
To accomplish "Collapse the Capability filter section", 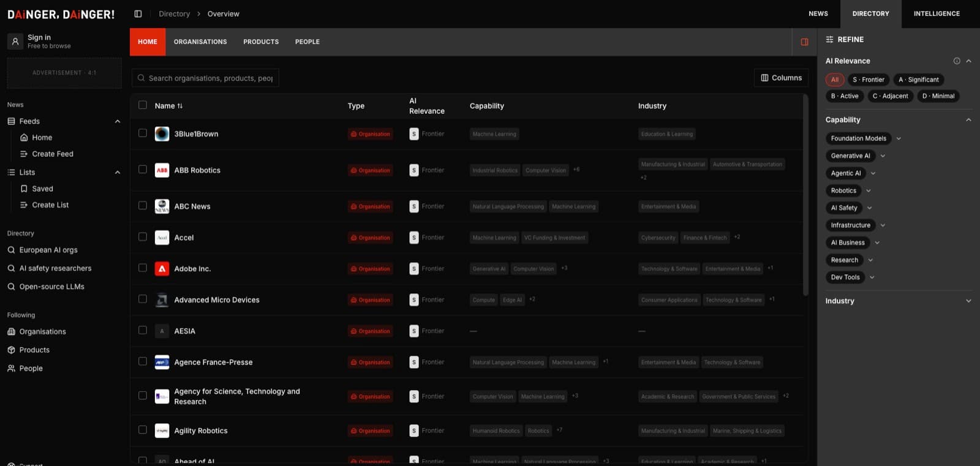I will 968,120.
